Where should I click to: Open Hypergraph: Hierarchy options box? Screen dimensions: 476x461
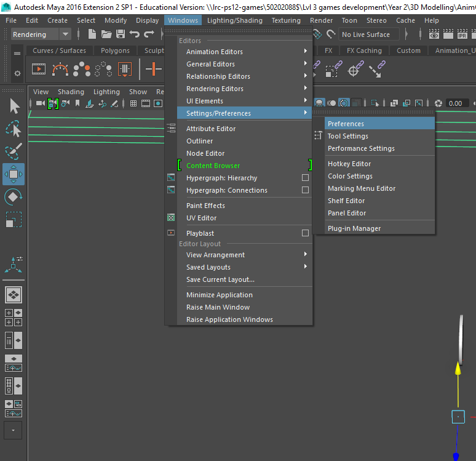(x=305, y=178)
